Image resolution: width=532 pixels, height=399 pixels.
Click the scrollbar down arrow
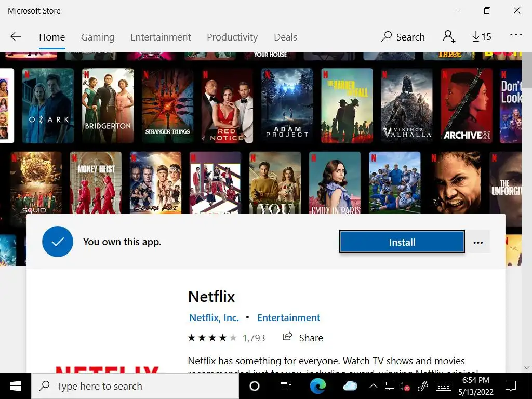pos(527,368)
